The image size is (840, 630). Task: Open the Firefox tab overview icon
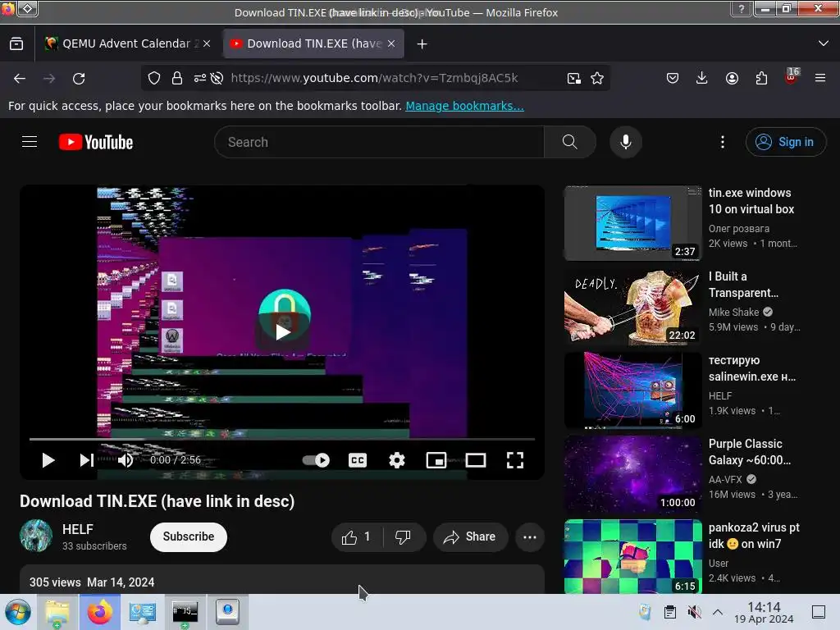16,44
